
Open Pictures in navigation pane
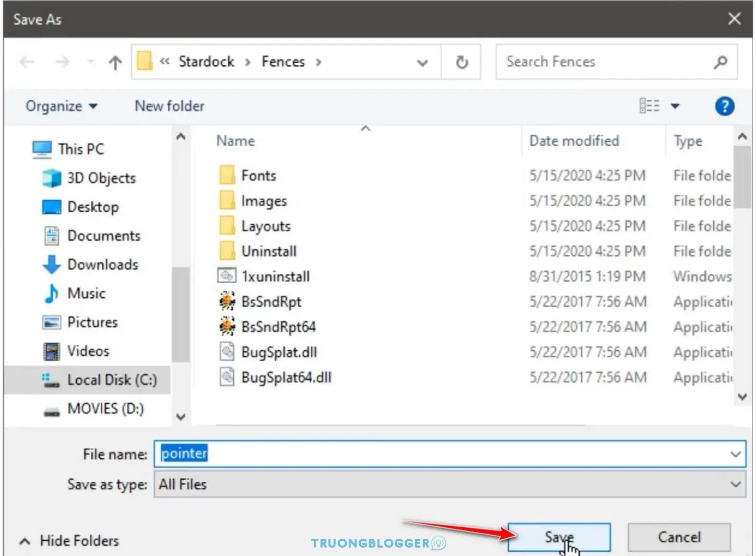pyautogui.click(x=92, y=322)
